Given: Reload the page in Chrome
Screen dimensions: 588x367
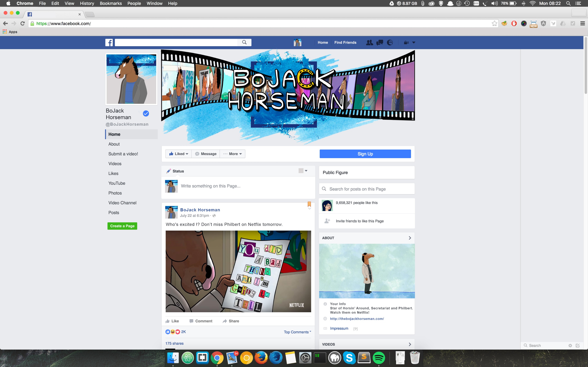Looking at the screenshot, I should [x=23, y=23].
